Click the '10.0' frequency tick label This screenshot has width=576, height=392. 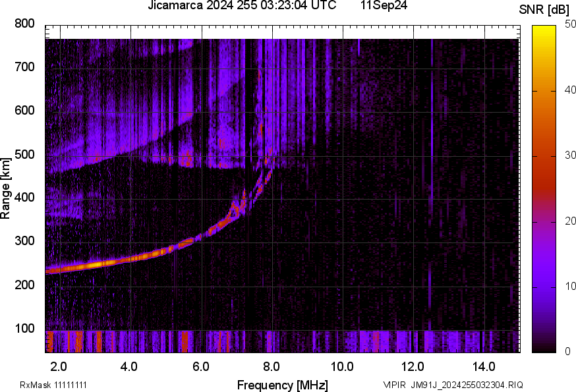(x=342, y=367)
